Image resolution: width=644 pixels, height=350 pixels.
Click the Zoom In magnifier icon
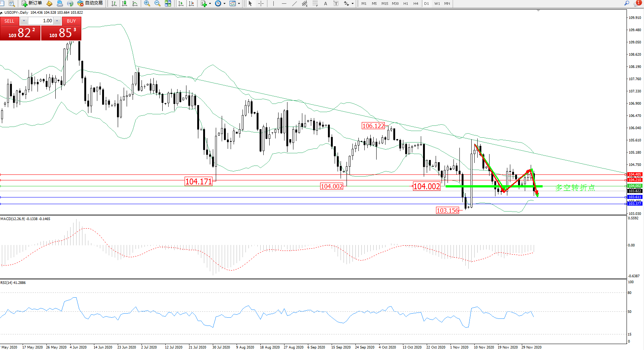click(147, 3)
